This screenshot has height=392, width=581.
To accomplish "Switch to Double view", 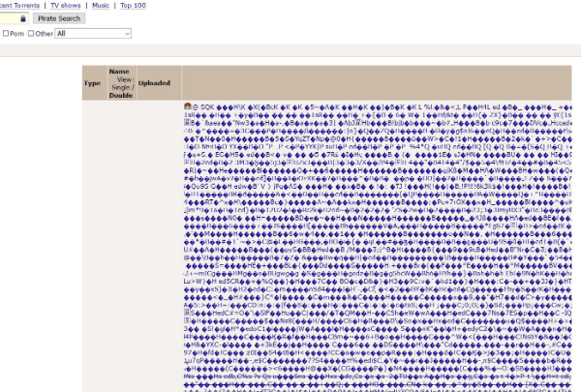I will click(x=121, y=95).
